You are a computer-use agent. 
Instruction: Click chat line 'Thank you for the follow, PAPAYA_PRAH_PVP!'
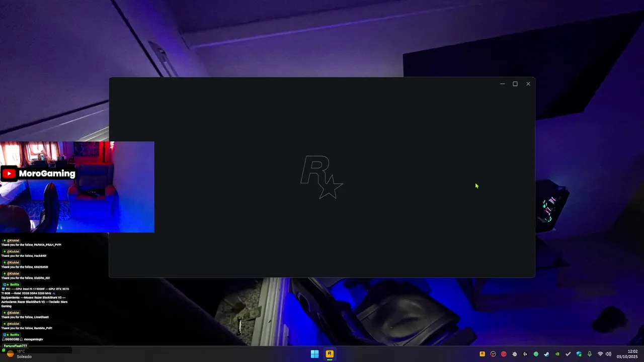click(x=31, y=245)
